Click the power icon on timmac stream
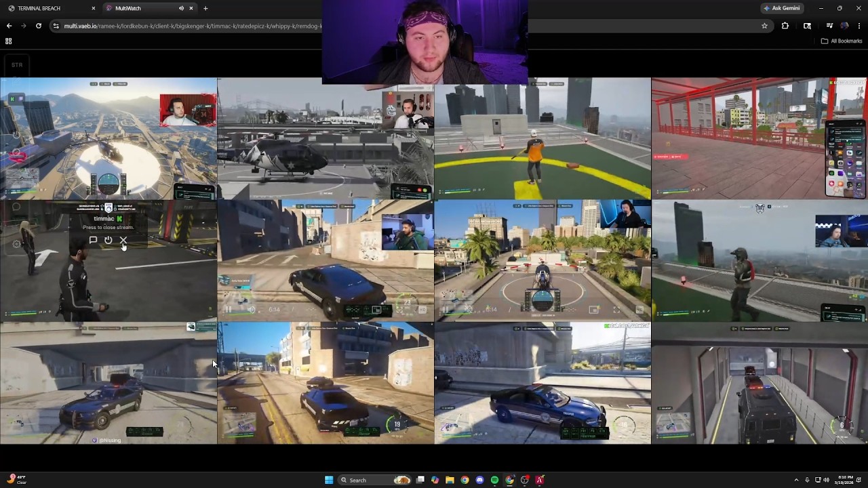This screenshot has width=868, height=488. coord(108,240)
